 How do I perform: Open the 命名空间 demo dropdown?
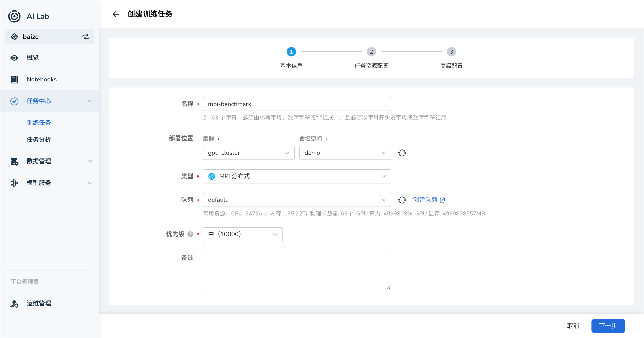(x=345, y=153)
